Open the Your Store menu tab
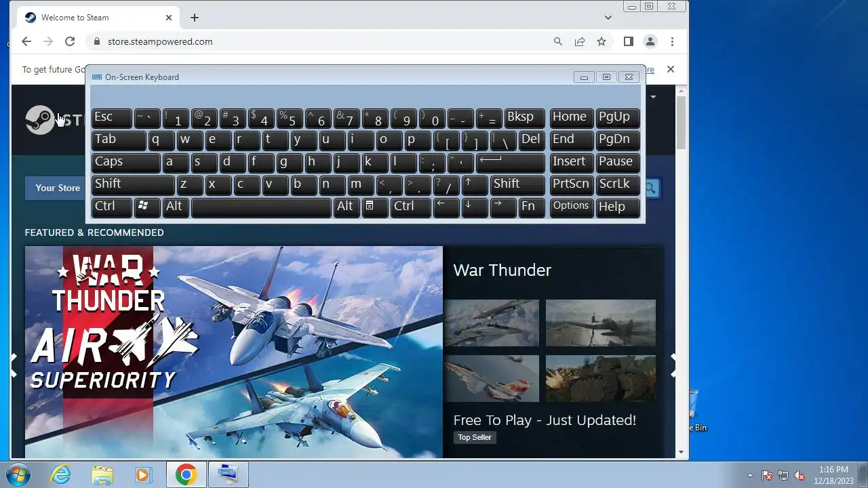 [x=58, y=188]
